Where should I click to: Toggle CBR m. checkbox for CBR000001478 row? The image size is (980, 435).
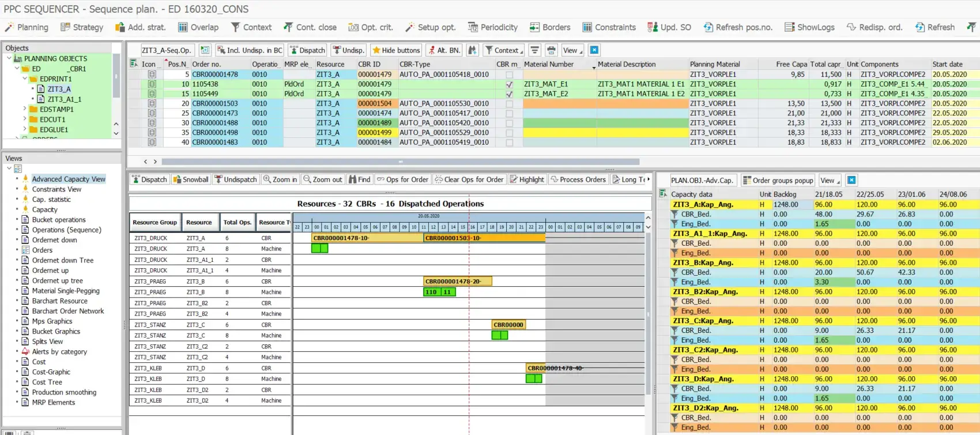[509, 74]
